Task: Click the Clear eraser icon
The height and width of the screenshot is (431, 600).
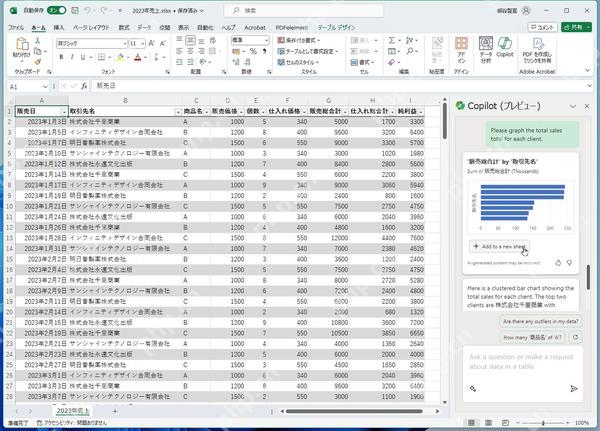Action: [x=392, y=62]
